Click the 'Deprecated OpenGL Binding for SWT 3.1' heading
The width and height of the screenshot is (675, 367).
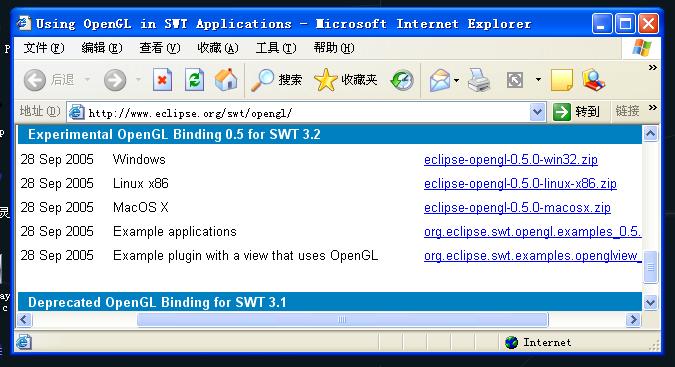coord(157,302)
